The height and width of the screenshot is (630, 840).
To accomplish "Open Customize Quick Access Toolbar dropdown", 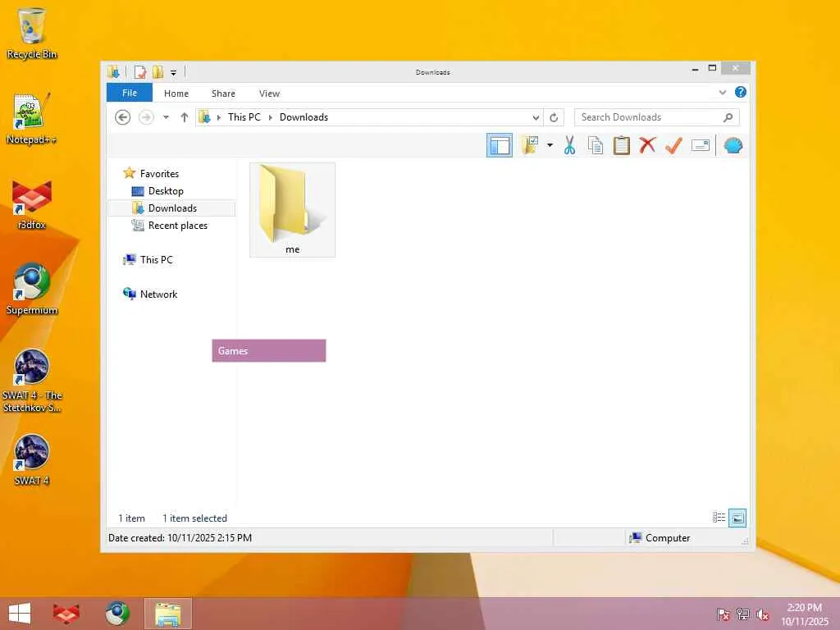I will (173, 72).
